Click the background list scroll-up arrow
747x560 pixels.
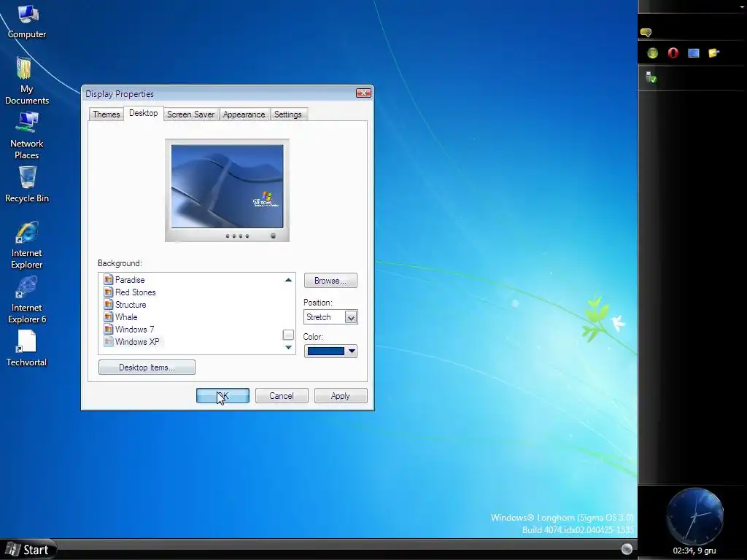[288, 280]
